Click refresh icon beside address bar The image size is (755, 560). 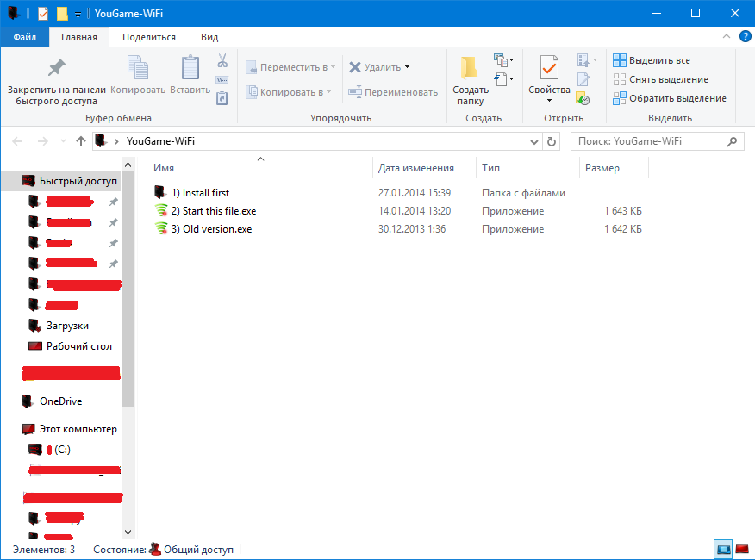(x=554, y=141)
